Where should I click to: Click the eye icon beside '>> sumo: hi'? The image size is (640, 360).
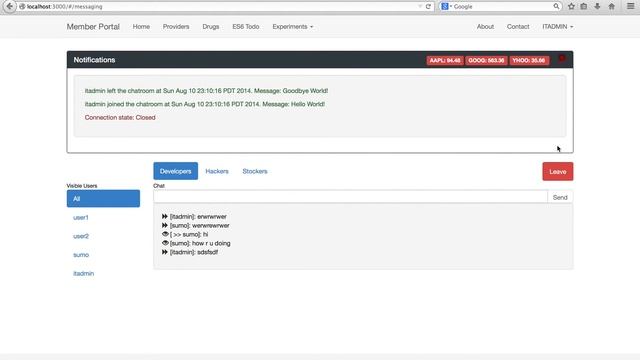pyautogui.click(x=165, y=234)
